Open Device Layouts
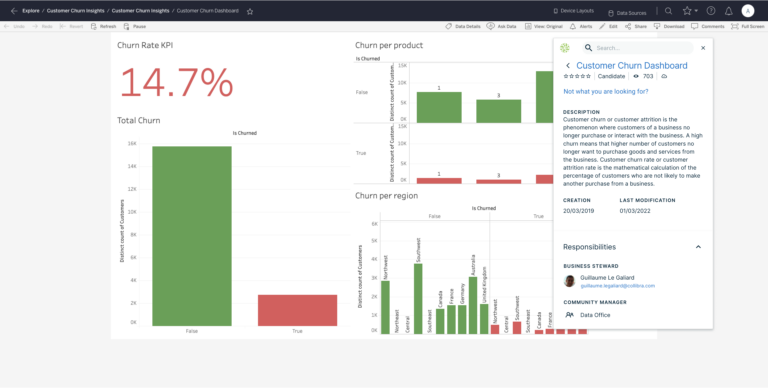Screen dimensions: 768x388 573,11
